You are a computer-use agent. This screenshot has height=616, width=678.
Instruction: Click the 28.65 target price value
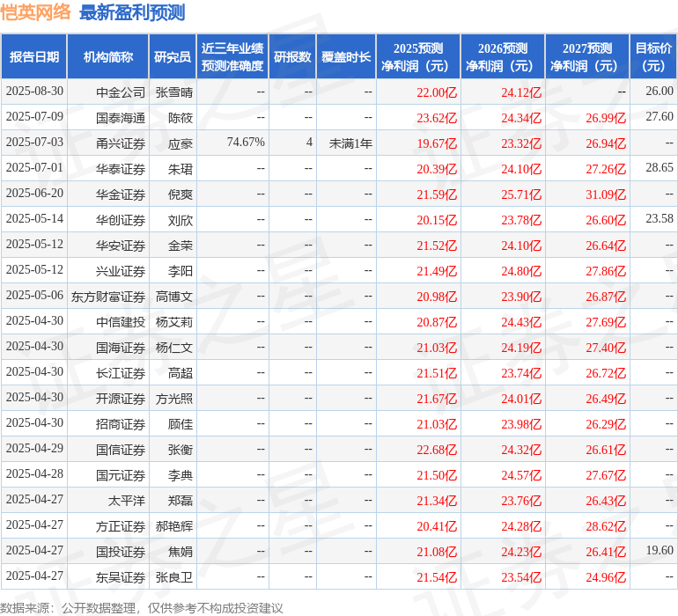(659, 167)
